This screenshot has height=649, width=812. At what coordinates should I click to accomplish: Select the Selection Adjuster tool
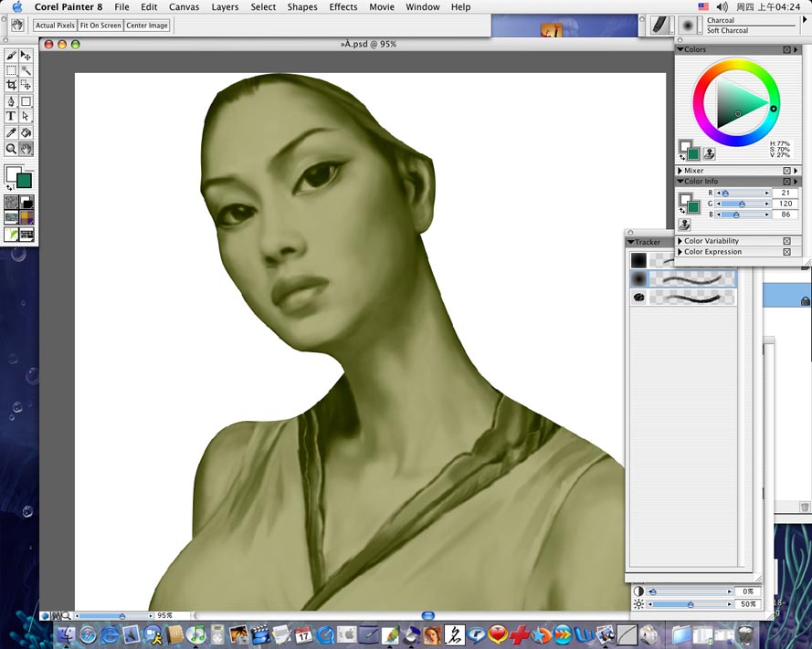tap(26, 85)
